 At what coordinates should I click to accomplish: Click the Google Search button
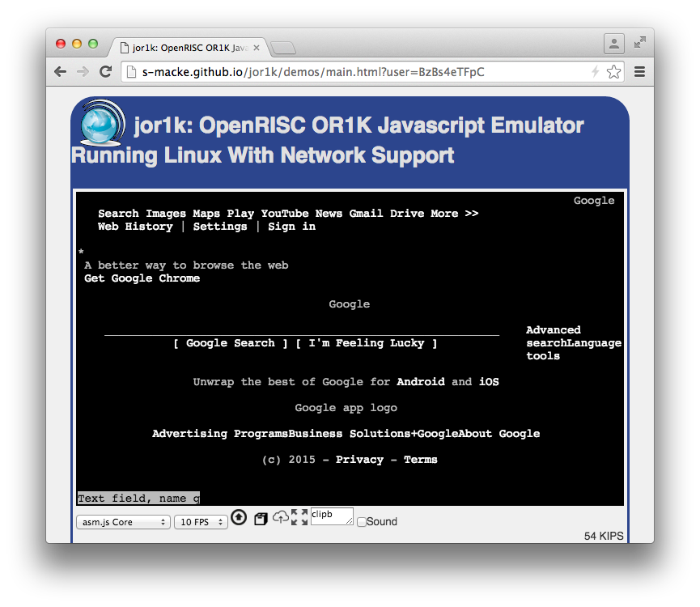[231, 343]
